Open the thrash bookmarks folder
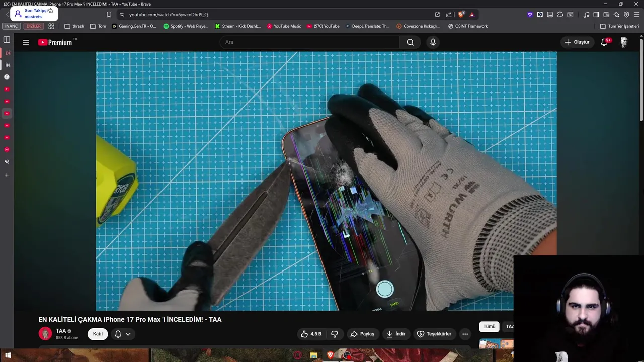Screen dimensions: 644x362 pyautogui.click(x=74, y=26)
